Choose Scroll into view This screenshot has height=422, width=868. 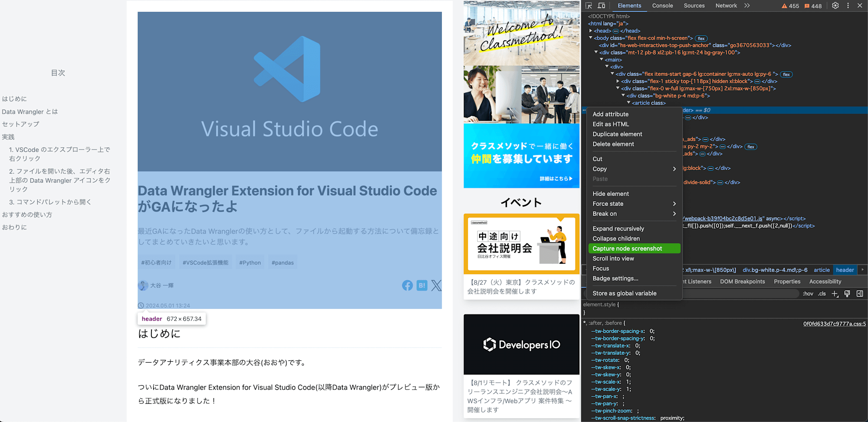pos(634,258)
